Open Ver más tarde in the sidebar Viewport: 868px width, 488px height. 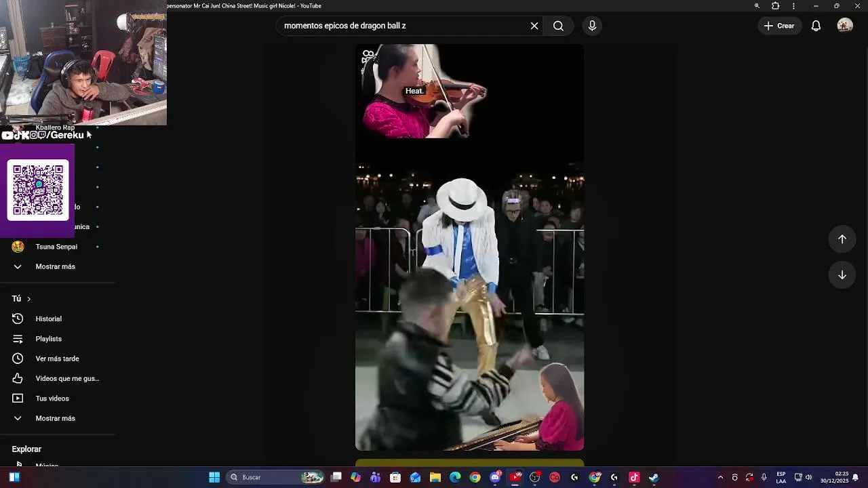tap(56, 359)
